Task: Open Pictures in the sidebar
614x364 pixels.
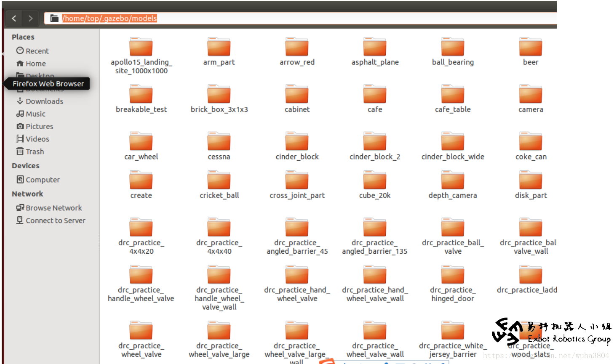Action: pos(35,126)
